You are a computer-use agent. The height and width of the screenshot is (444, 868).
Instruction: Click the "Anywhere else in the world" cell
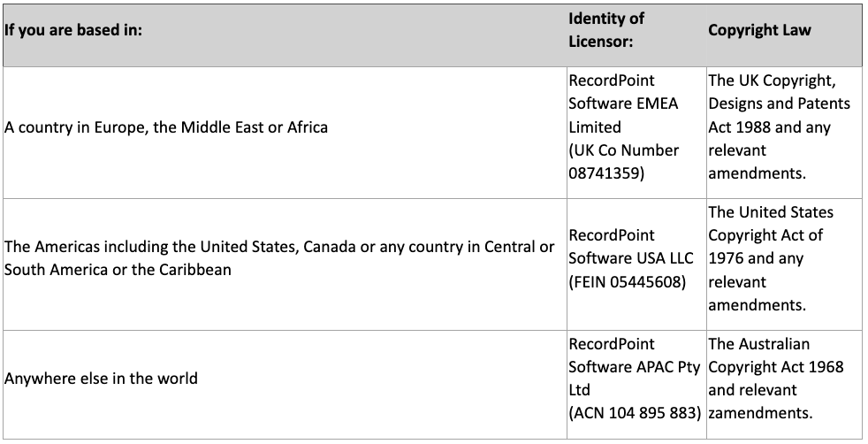pyautogui.click(x=101, y=379)
